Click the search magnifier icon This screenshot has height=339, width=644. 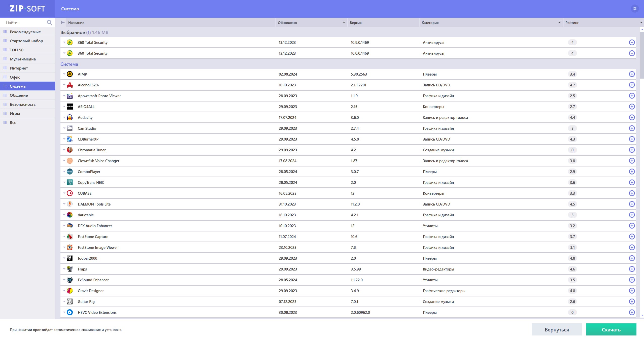point(49,23)
